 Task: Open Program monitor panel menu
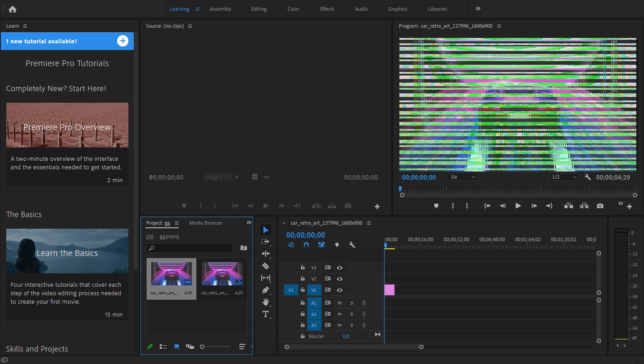499,26
